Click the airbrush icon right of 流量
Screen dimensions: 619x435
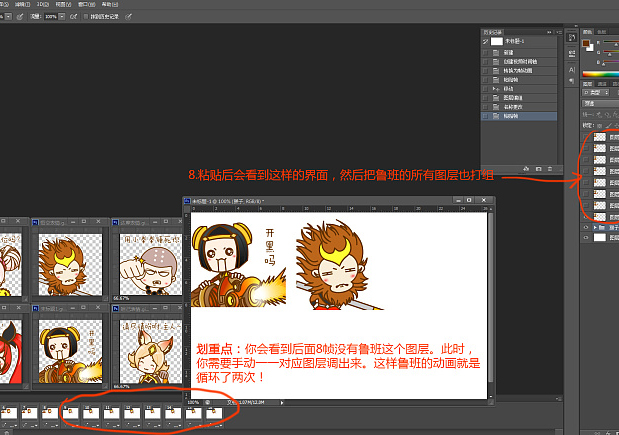coord(73,17)
